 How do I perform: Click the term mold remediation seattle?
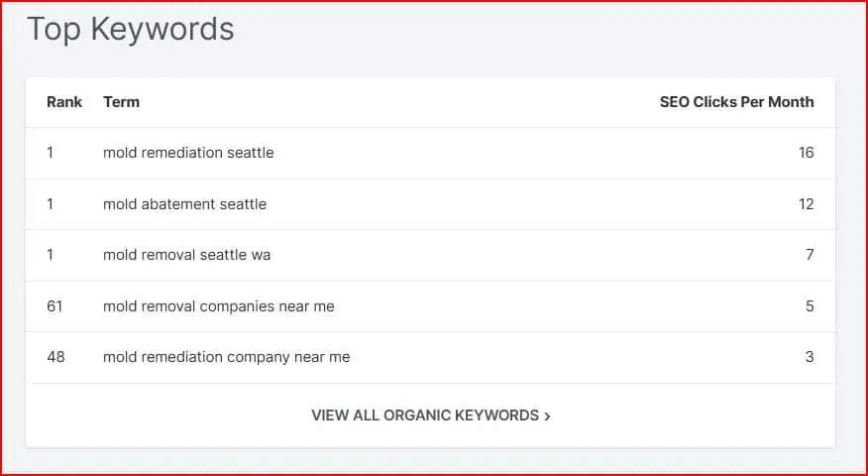tap(188, 153)
